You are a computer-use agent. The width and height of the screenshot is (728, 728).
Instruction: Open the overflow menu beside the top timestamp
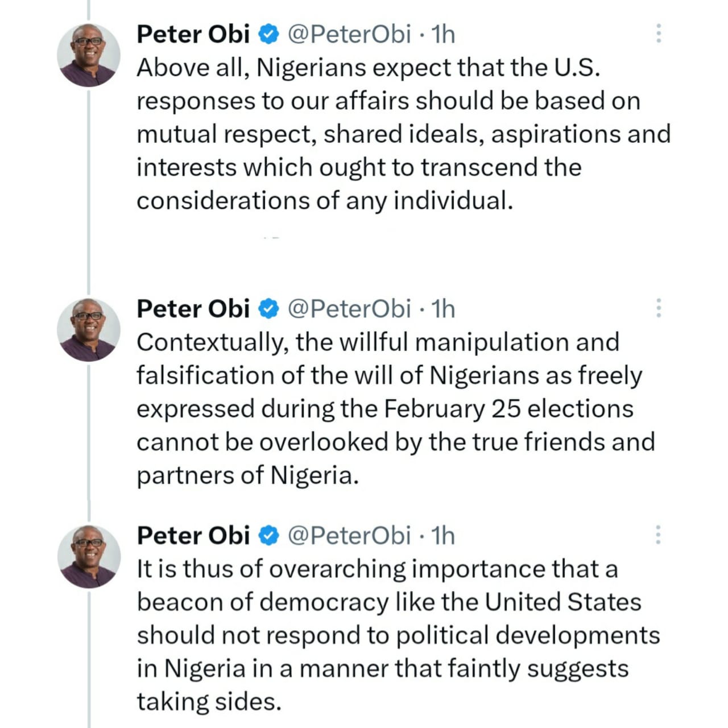pos(658,33)
